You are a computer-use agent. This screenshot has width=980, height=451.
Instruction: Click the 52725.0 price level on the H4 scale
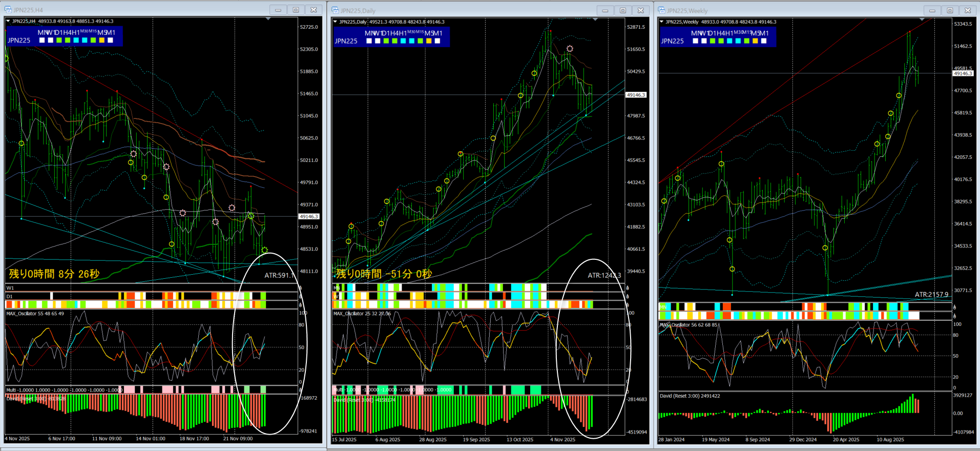point(309,27)
